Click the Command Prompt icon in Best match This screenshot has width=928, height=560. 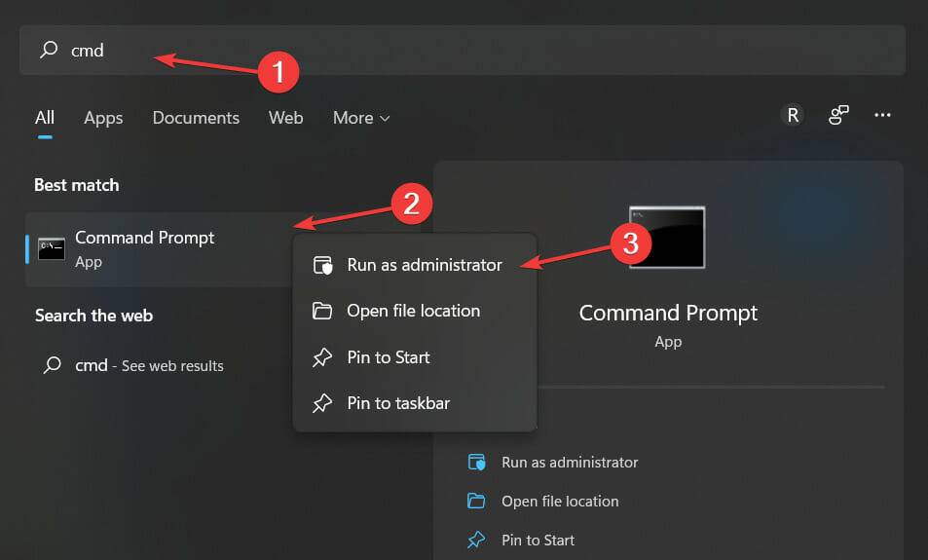52,249
